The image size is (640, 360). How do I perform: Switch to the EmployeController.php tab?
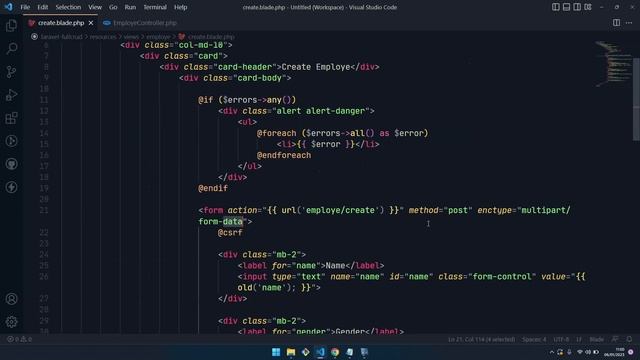click(x=140, y=23)
